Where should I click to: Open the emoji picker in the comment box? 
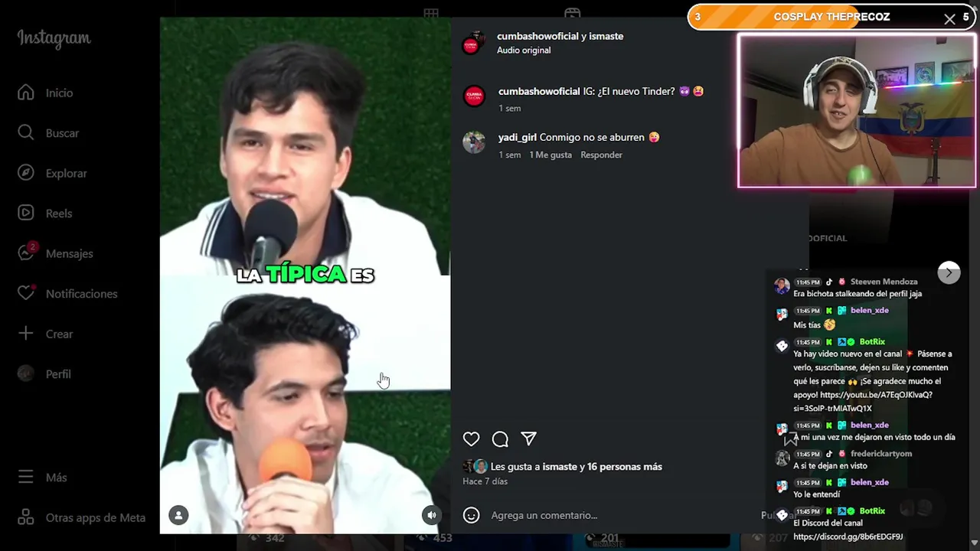[x=472, y=515]
